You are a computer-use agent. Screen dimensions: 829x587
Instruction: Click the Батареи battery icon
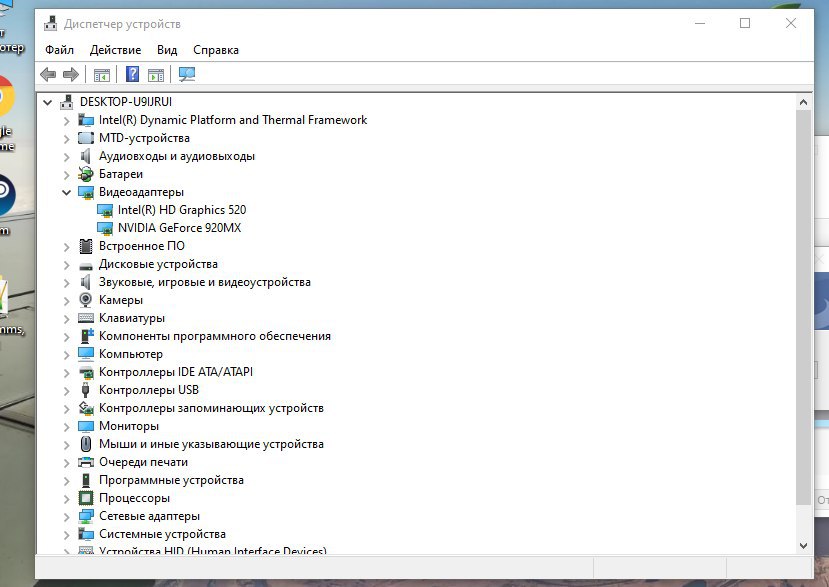[x=86, y=173]
